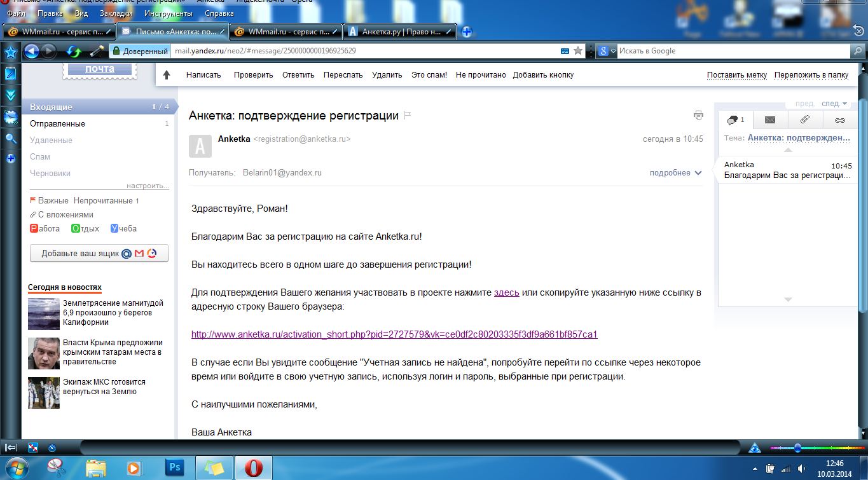Click the wand icon beside the reload button
The height and width of the screenshot is (480, 868).
pos(97,51)
